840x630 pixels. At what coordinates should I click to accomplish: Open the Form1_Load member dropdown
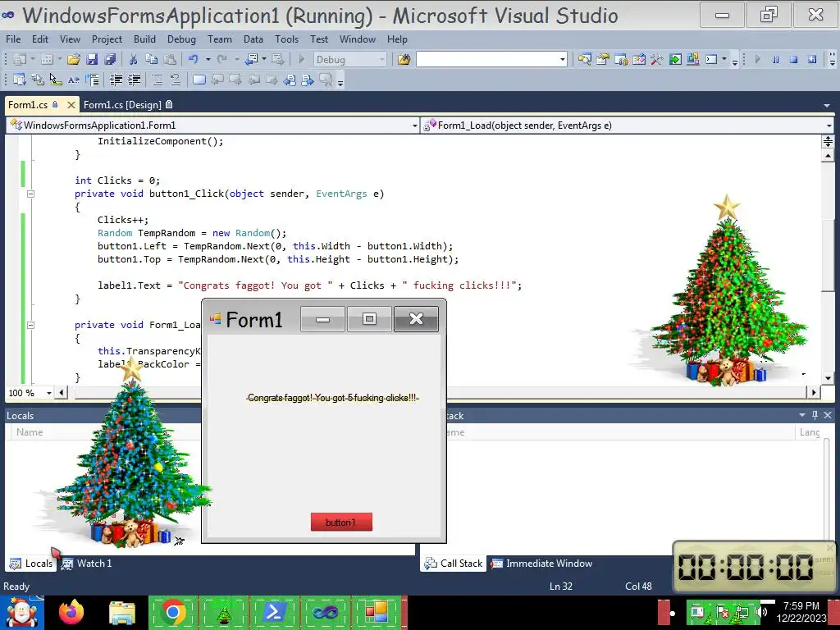point(829,126)
